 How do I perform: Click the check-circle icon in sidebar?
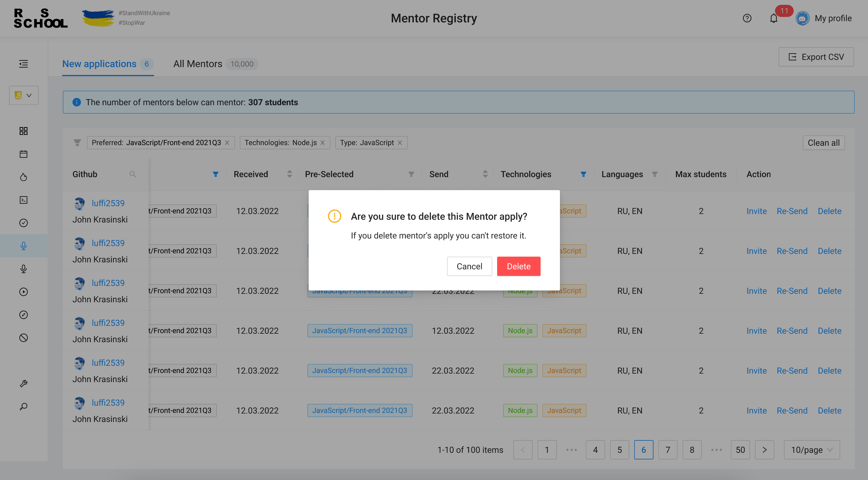click(23, 223)
